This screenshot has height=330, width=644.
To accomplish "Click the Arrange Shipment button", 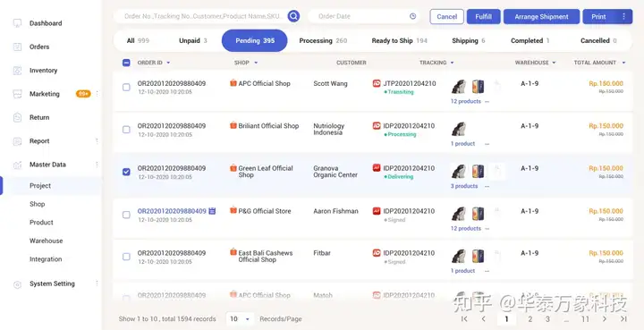I will click(541, 17).
